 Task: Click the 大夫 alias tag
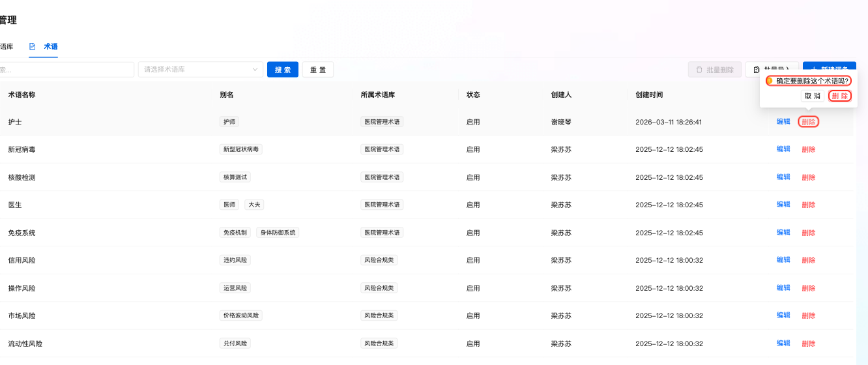254,205
